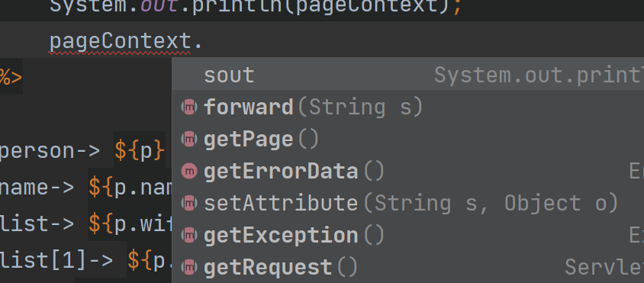Viewport: 644px width, 283px height.
Task: Choose setAttribute(String s, Object o) suggestion
Action: click(407, 204)
